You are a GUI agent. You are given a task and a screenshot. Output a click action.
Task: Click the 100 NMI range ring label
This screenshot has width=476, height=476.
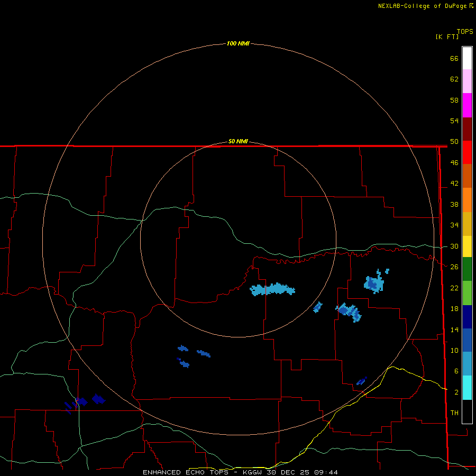238,43
